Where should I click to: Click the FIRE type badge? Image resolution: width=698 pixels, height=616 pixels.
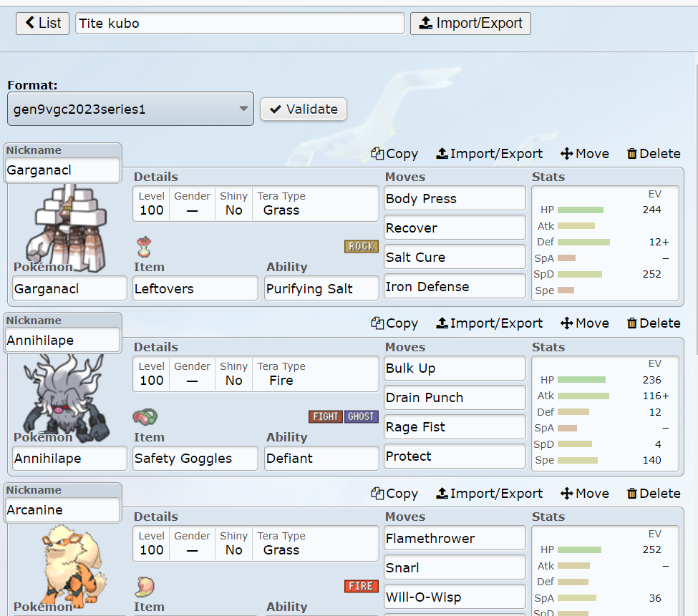point(361,586)
